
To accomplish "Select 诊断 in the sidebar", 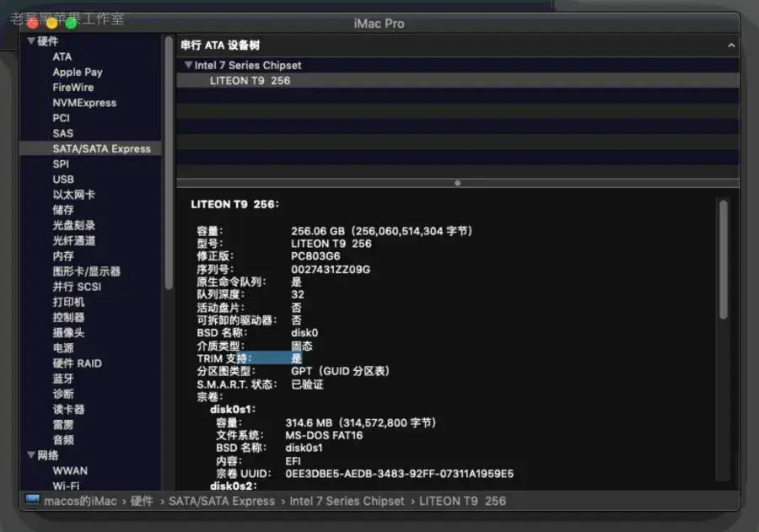I will [x=63, y=394].
